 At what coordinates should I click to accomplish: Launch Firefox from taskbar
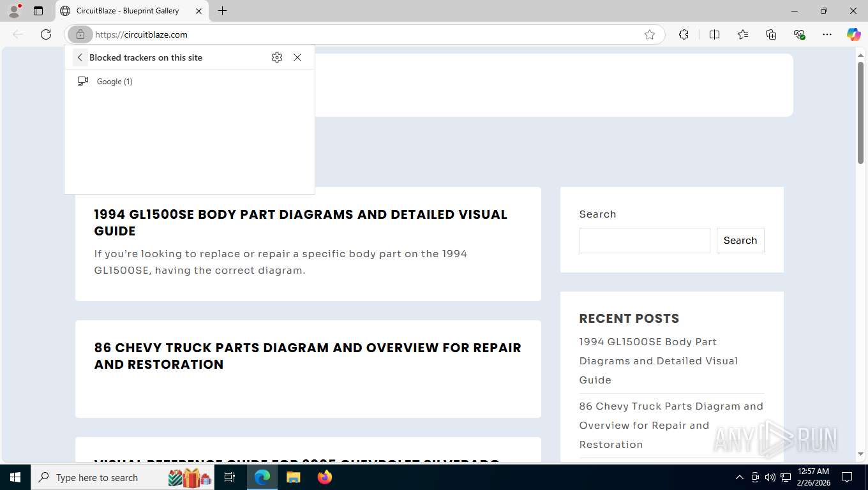point(325,477)
